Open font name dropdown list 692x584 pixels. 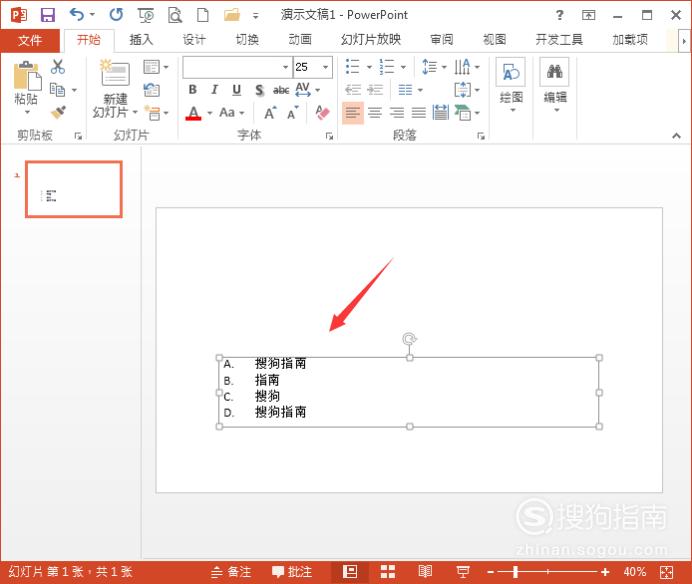pyautogui.click(x=286, y=67)
